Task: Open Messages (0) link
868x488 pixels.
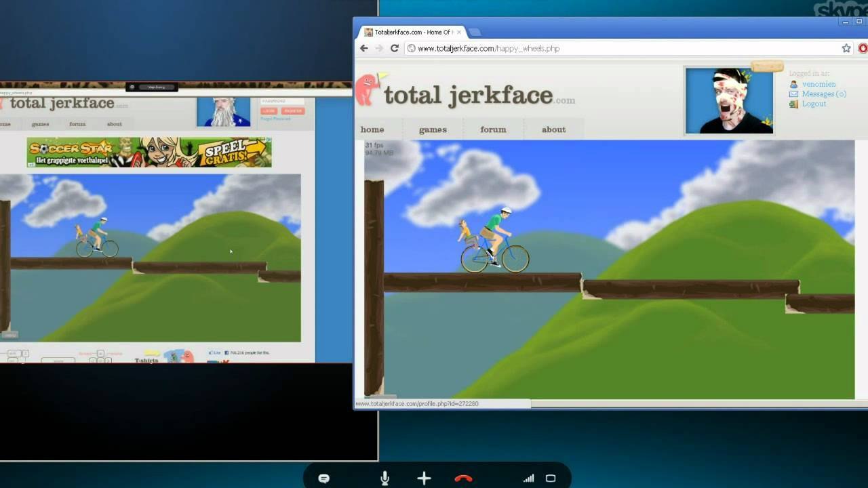Action: point(824,94)
